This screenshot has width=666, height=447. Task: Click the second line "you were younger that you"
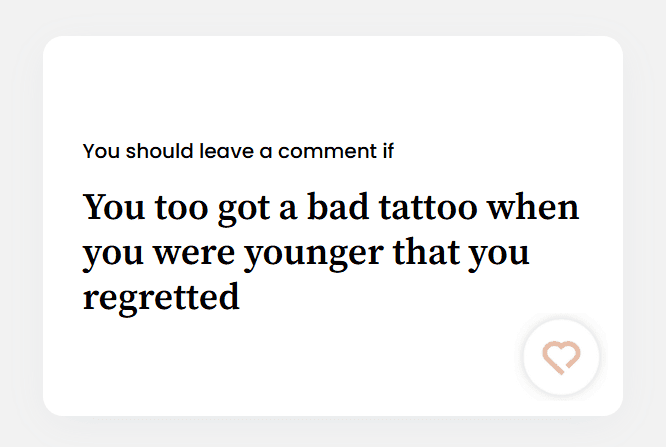(x=305, y=253)
